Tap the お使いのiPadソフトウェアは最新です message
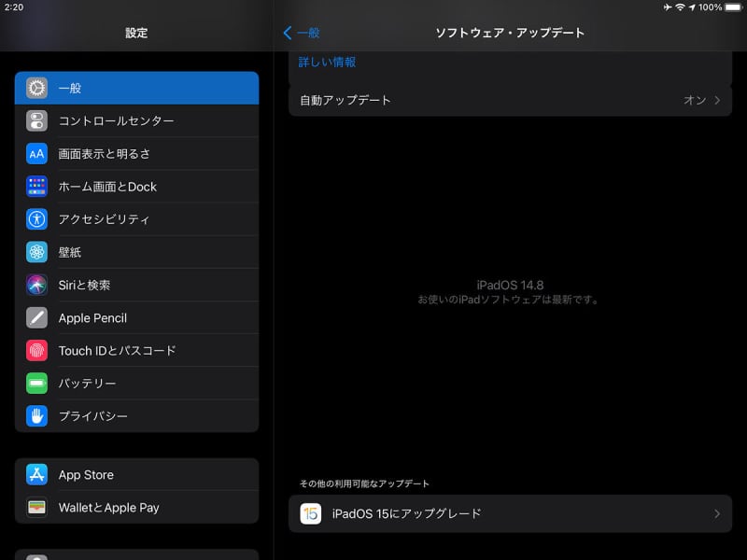Screen dimensions: 747x560 [x=508, y=300]
